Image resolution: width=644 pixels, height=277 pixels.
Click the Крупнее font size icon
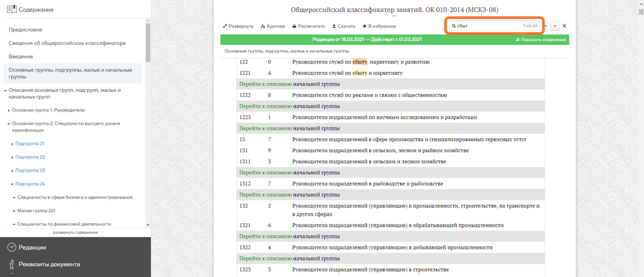[263, 26]
